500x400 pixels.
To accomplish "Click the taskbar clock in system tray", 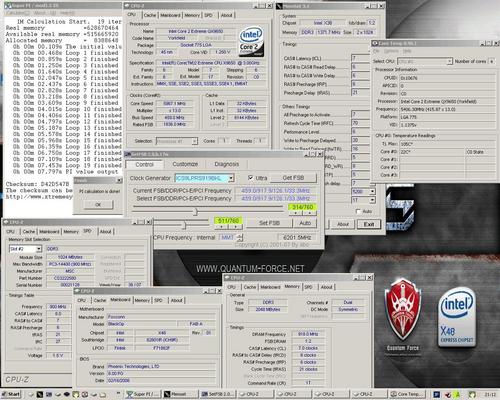I will tap(490, 395).
